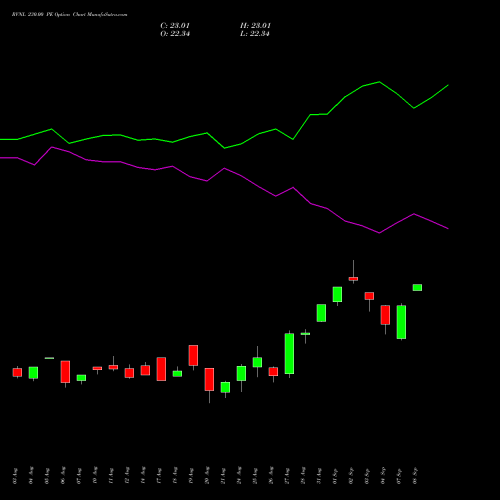Click the 24 Aug date label
500x500 pixels.
click(239, 476)
